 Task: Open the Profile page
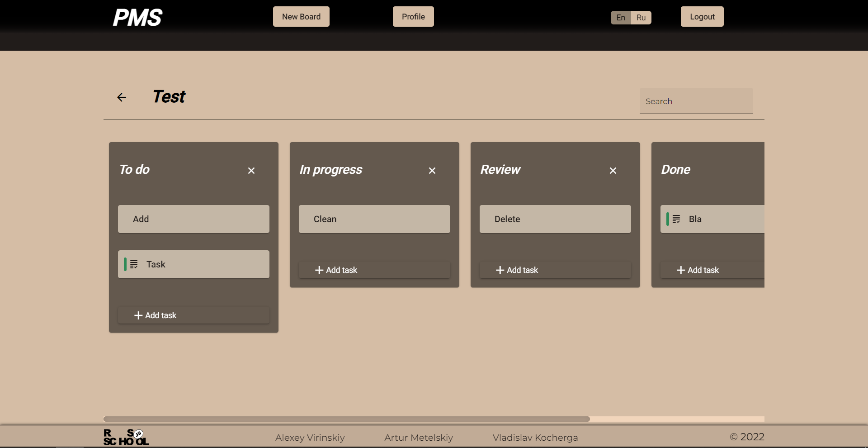413,16
